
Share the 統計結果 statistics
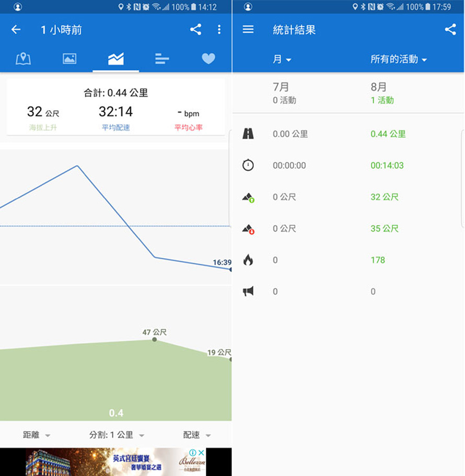coord(450,29)
